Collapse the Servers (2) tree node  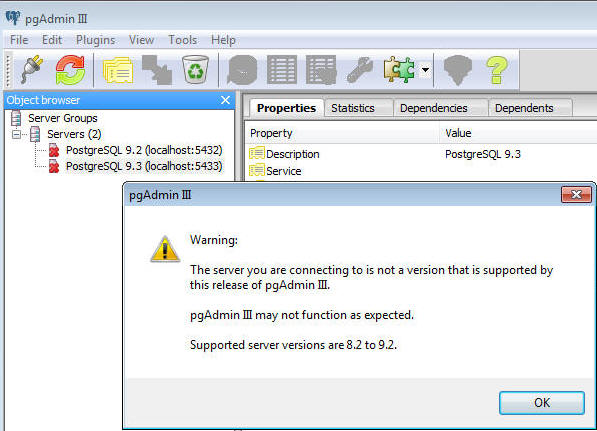pos(16,134)
